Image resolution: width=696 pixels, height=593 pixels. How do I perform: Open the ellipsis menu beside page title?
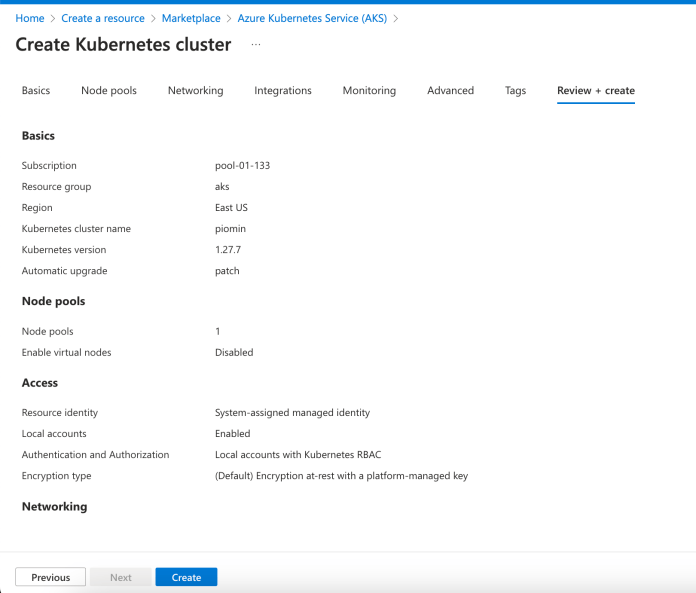pyautogui.click(x=256, y=45)
